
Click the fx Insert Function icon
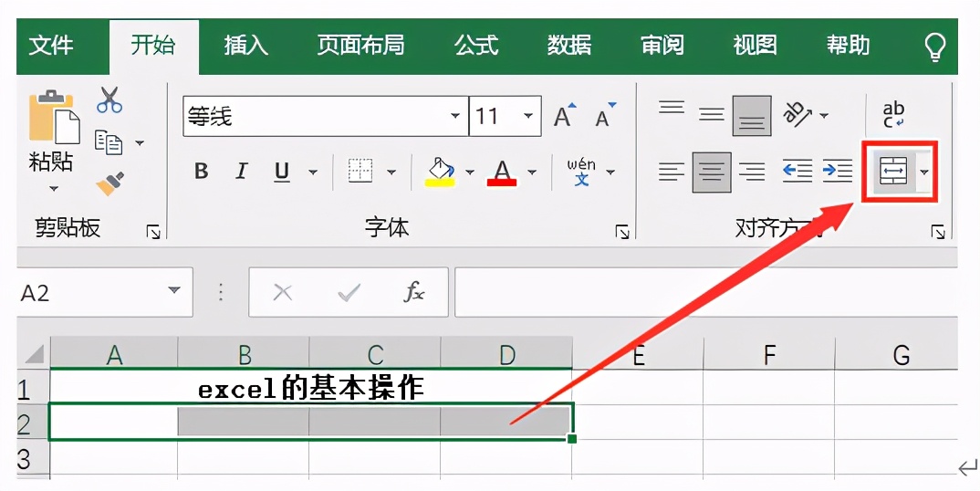coord(413,292)
